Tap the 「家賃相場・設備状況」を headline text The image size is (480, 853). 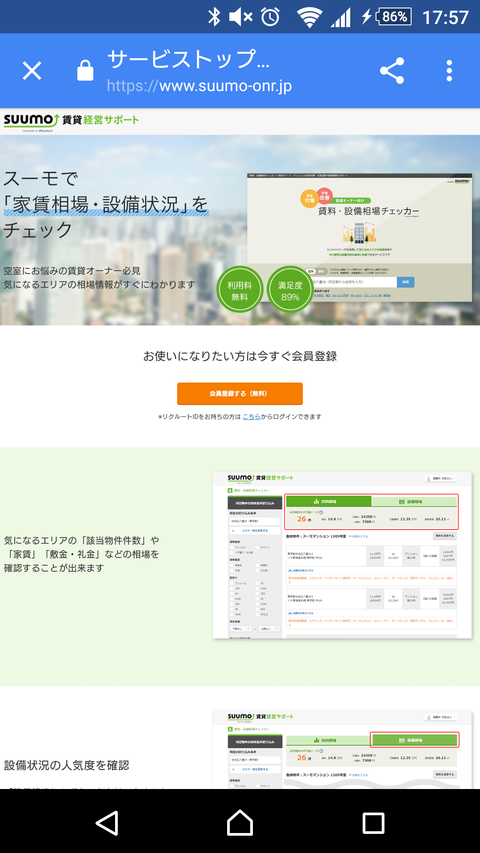pos(106,205)
